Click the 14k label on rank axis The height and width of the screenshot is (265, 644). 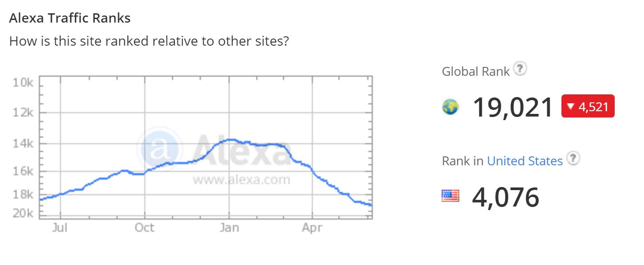coord(24,144)
